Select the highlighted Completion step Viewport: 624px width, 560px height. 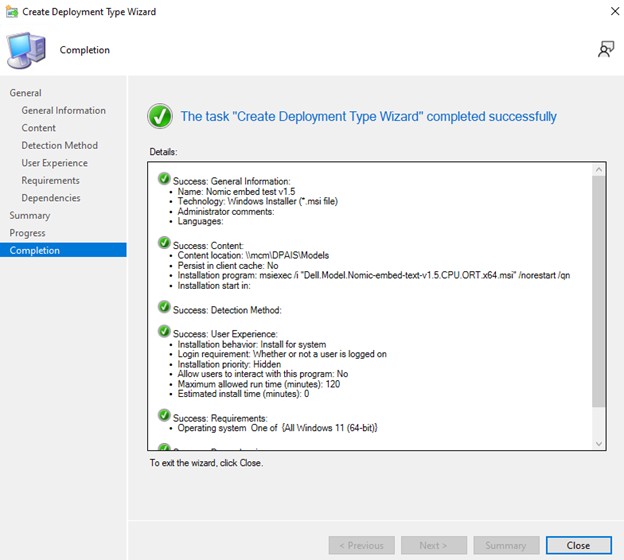[63, 250]
